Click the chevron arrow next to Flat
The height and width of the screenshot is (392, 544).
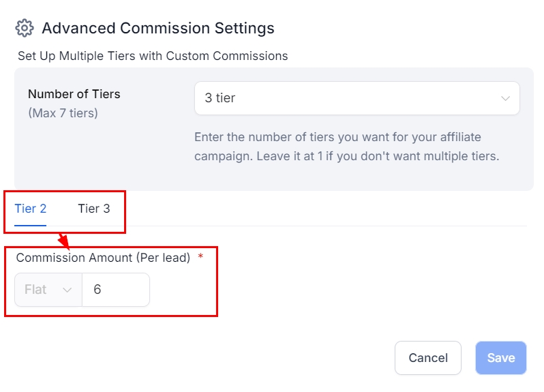pos(67,290)
